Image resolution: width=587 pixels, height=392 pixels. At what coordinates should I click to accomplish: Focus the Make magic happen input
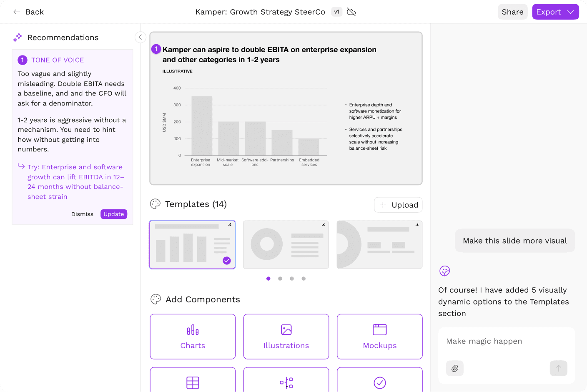pyautogui.click(x=506, y=341)
